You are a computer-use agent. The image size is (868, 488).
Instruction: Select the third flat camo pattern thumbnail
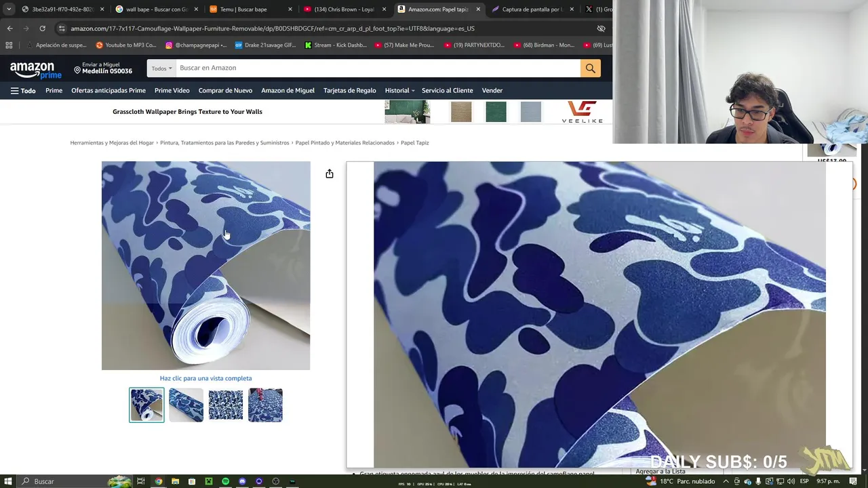click(x=226, y=405)
